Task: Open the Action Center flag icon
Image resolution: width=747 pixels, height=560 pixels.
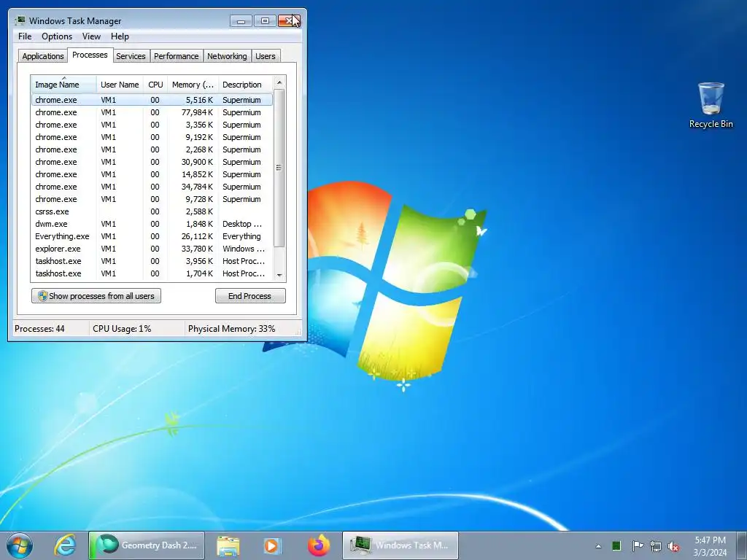Action: pos(638,545)
